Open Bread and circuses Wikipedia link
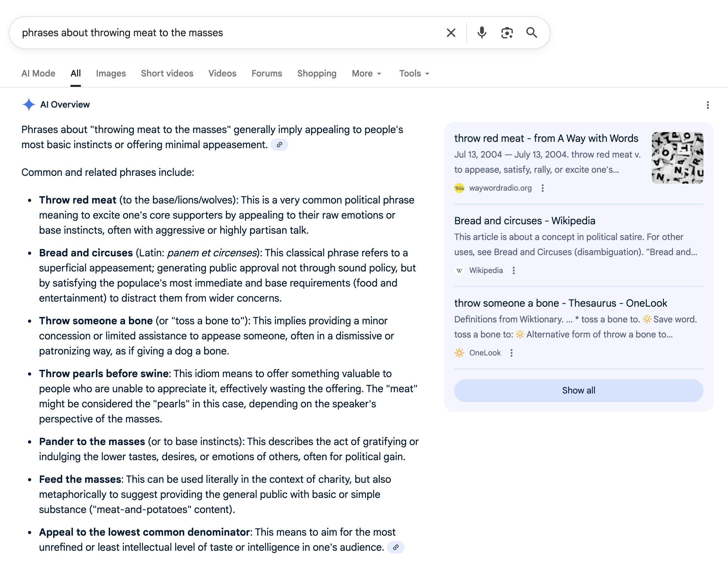The image size is (728, 563). point(524,221)
